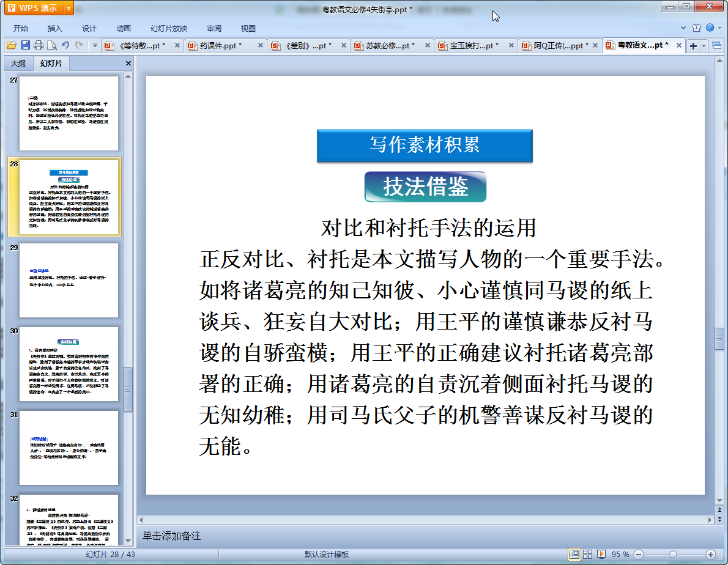Select slide 30 thumbnail
728x565 pixels.
69,364
